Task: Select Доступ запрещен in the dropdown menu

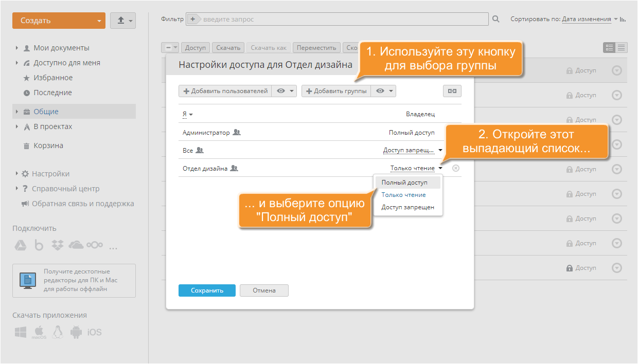Action: click(407, 207)
